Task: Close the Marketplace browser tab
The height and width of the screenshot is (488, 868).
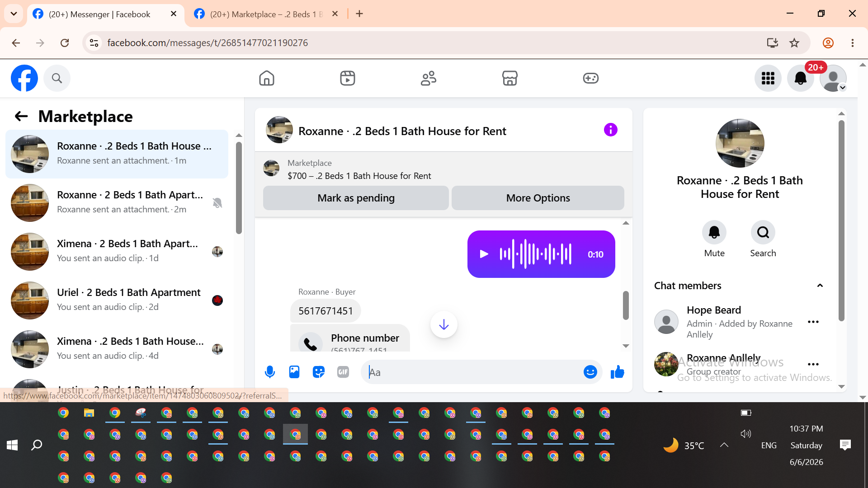Action: coord(335,14)
